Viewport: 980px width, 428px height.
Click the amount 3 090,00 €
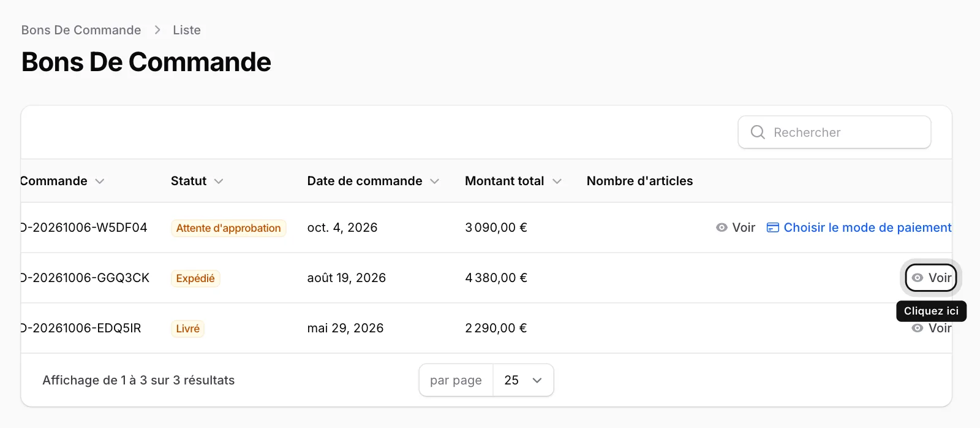pos(496,227)
